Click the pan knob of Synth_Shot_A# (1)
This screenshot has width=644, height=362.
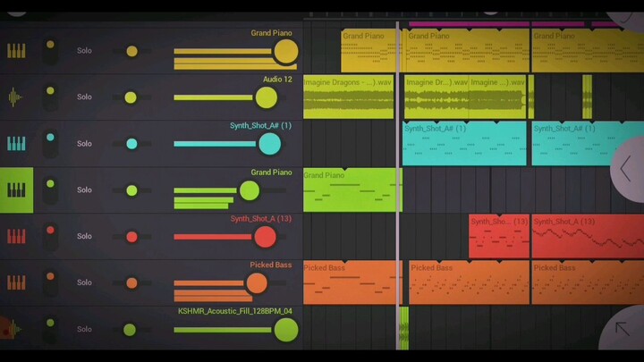click(x=131, y=144)
